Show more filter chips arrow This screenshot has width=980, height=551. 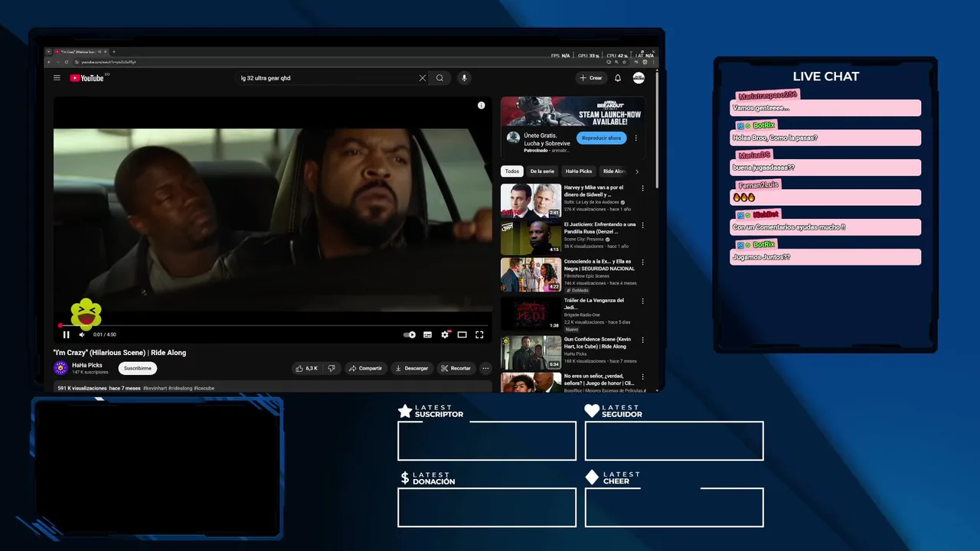(x=637, y=171)
